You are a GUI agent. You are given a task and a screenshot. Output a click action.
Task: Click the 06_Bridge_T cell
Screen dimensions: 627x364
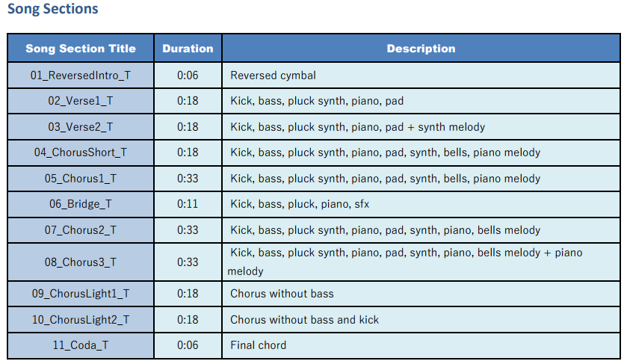point(81,204)
